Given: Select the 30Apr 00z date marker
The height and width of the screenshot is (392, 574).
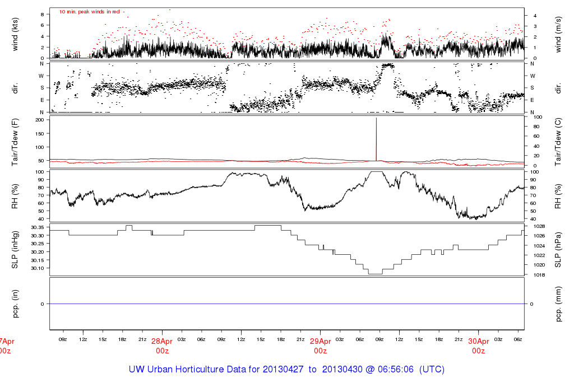Looking at the screenshot, I should [478, 346].
